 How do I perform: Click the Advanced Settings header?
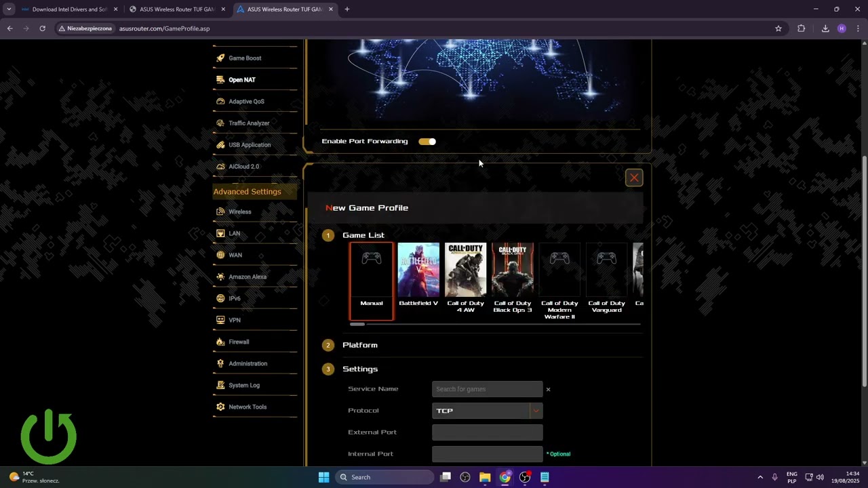coord(254,192)
